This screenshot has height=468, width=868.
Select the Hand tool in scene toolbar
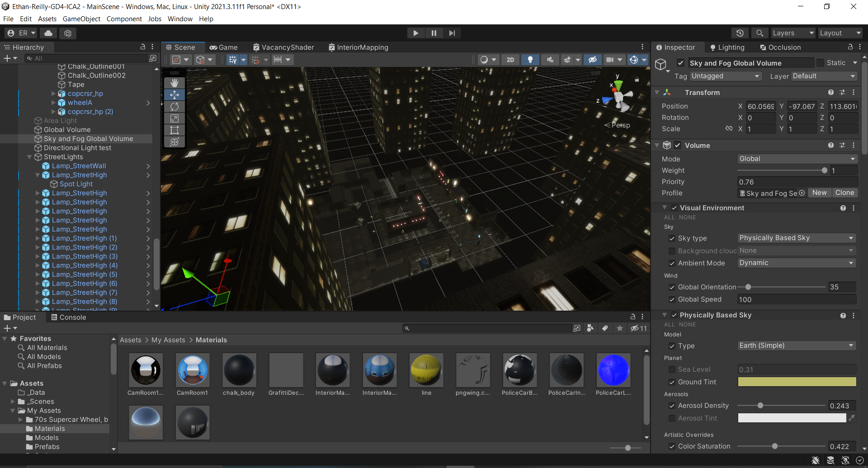(x=175, y=83)
